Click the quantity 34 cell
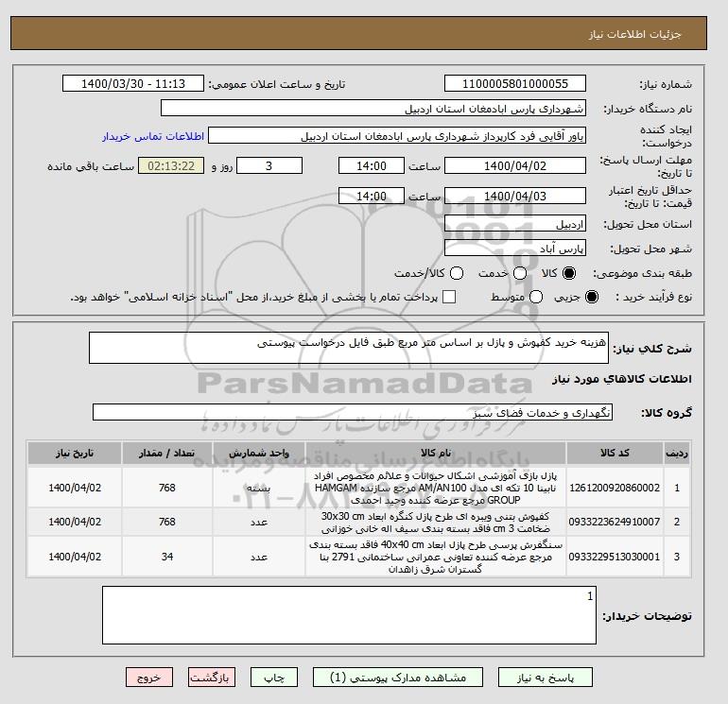The width and height of the screenshot is (728, 704). 167,557
